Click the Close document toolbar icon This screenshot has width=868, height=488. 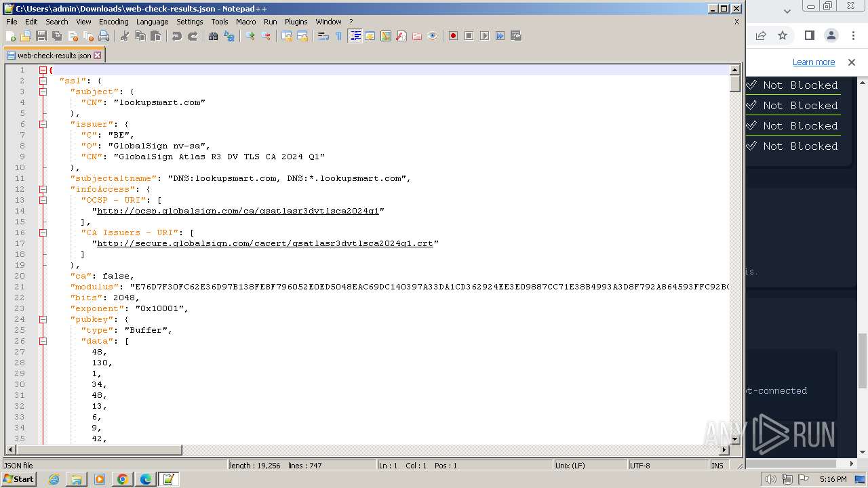coord(73,36)
